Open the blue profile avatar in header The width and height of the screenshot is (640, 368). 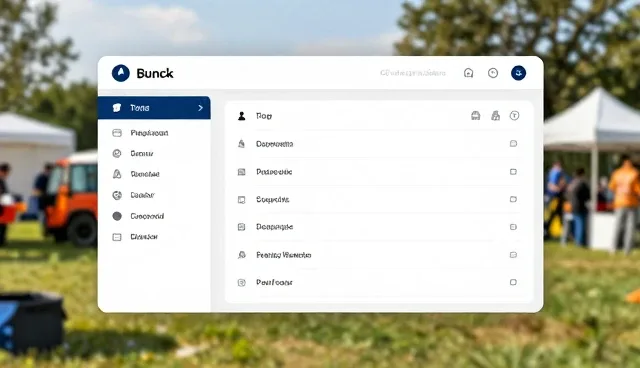(x=518, y=73)
